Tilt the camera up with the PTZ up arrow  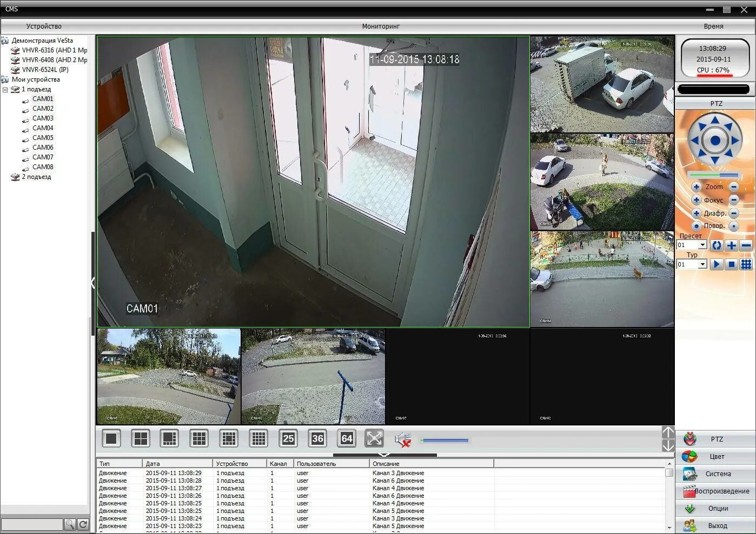click(x=715, y=120)
